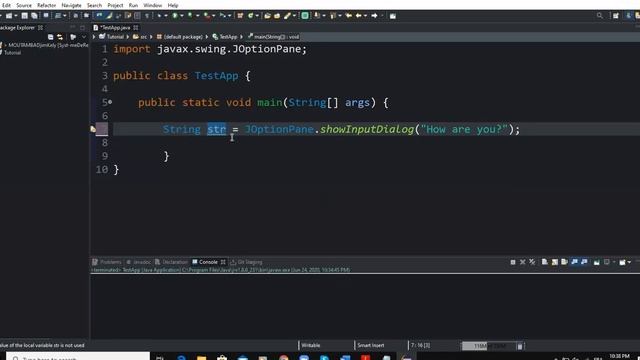Click the Pin Editor icon
The width and height of the screenshot is (640, 360).
pos(393,16)
